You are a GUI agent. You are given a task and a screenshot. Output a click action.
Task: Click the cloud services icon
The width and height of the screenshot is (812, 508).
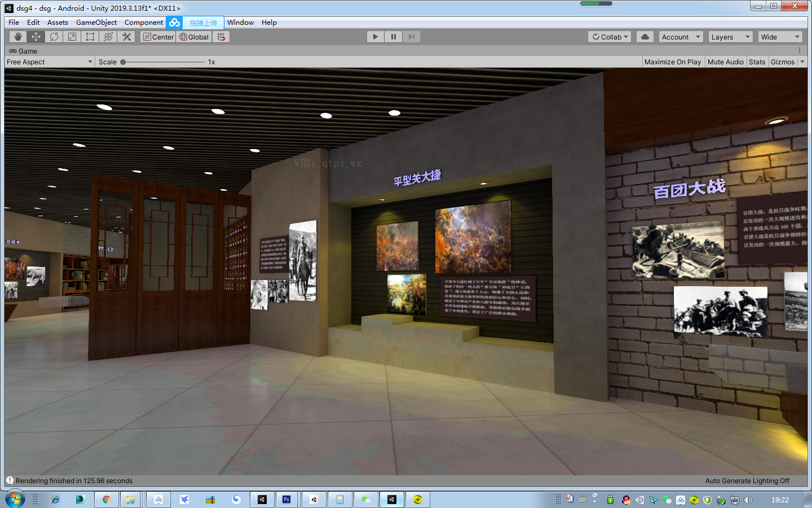pos(645,37)
